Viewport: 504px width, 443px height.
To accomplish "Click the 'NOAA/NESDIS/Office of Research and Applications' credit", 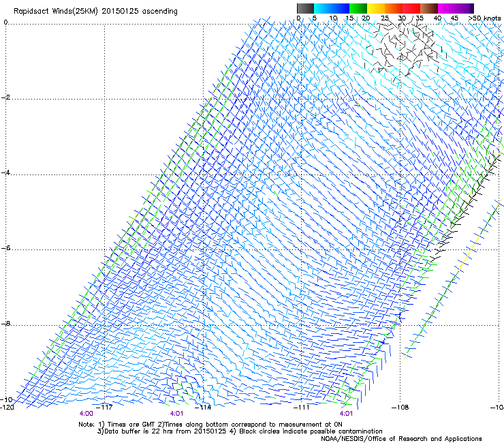I will pos(401,438).
